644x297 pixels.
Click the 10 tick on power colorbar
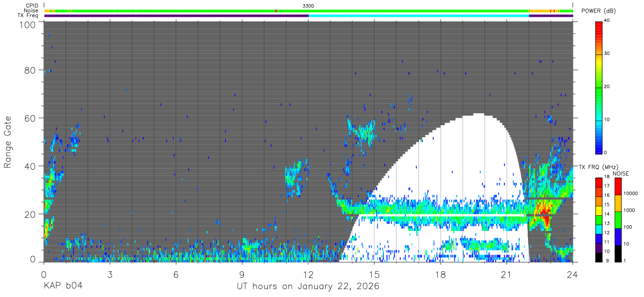click(606, 119)
